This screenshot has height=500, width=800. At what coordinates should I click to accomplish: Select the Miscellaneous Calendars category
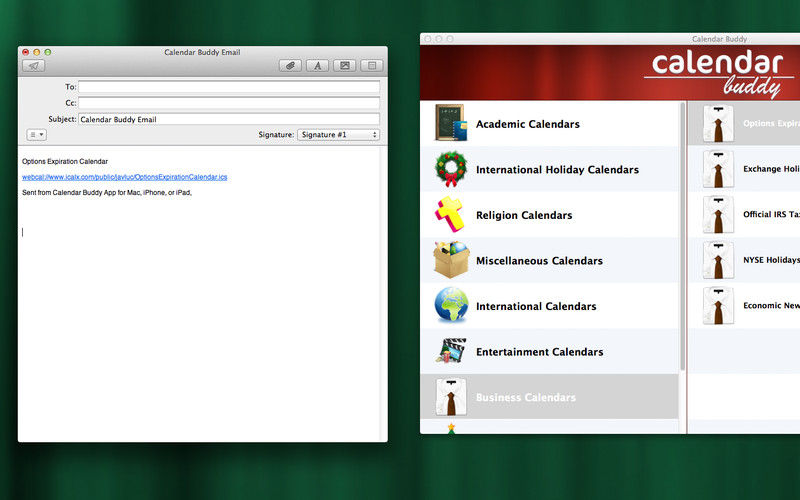(x=549, y=260)
